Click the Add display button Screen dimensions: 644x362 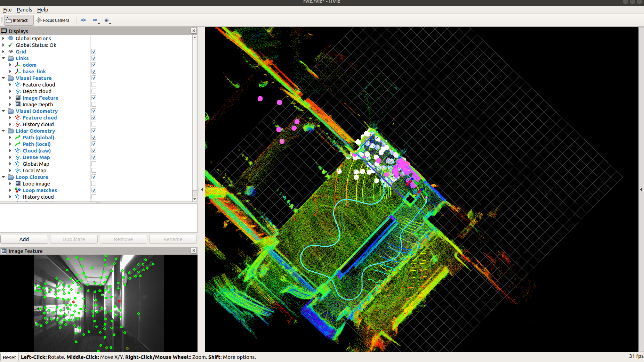(24, 239)
